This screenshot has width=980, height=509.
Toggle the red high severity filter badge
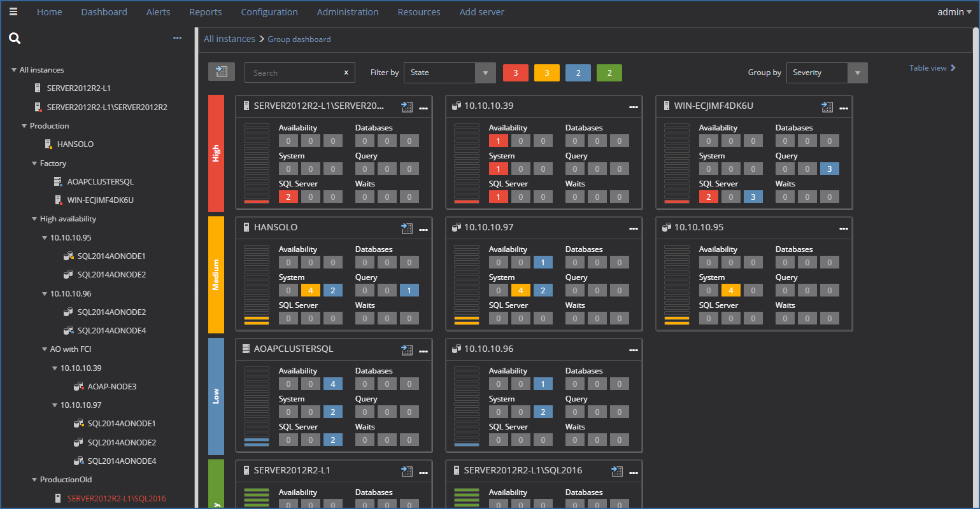click(x=515, y=73)
